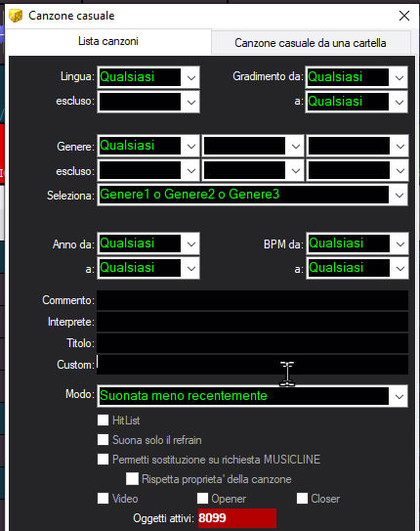Click into the Interprete text field
This screenshot has height=531, width=420.
(252, 322)
